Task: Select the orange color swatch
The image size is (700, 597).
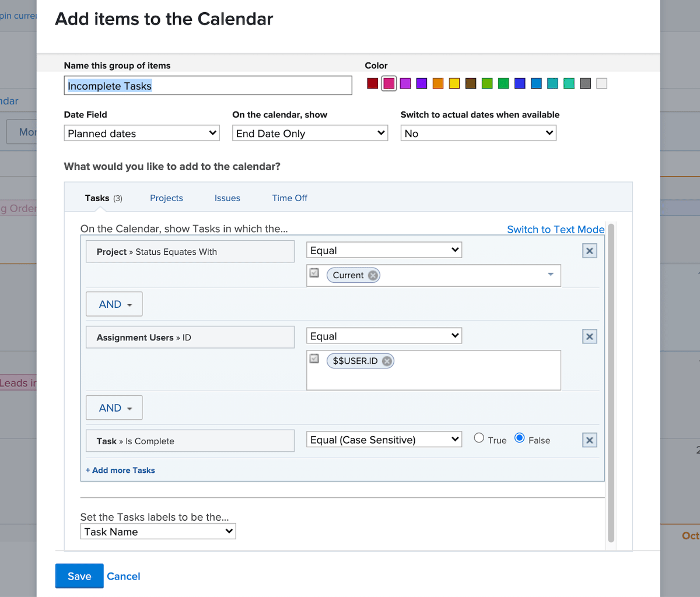Action: point(437,83)
